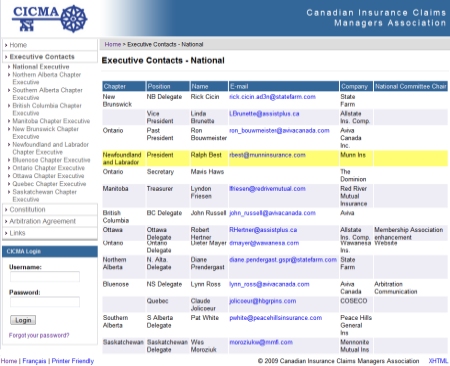450x366 pixels.
Task: Select British Columbia Chapter Executive
Action: click(x=47, y=109)
